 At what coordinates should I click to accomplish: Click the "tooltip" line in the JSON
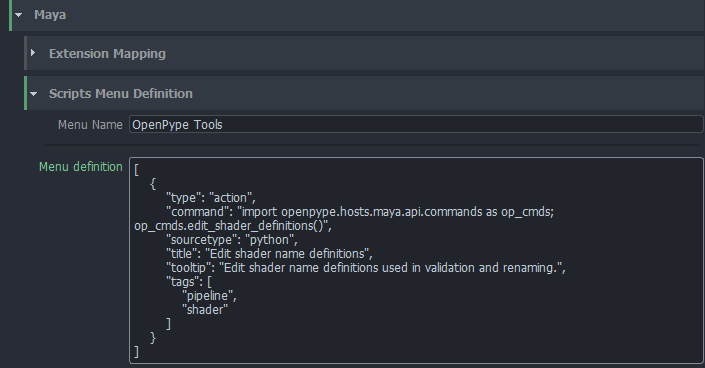click(366, 268)
